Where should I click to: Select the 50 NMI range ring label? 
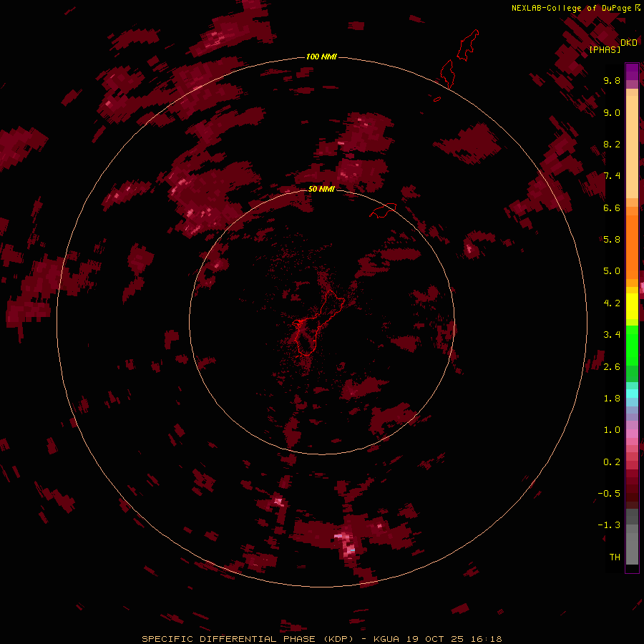pos(321,189)
